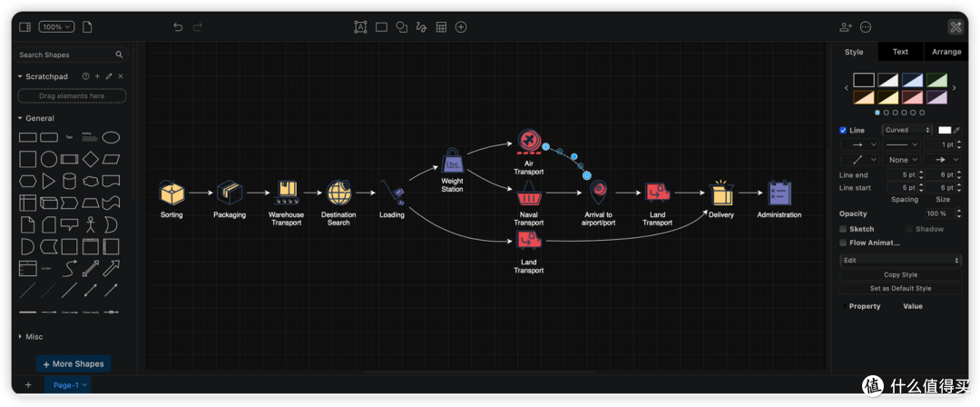Screen dimensions: 980x407
Task: Toggle the sidebar panels icon
Action: [25, 27]
